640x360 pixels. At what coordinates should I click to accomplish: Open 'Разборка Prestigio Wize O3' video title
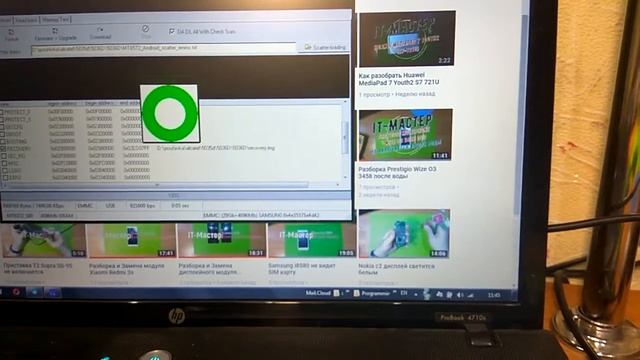pos(397,172)
